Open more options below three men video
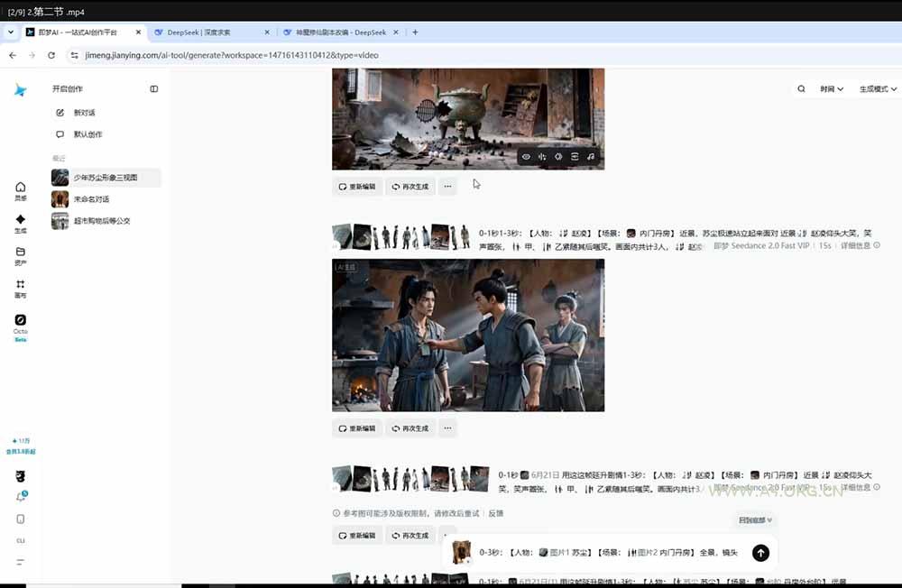 click(447, 428)
